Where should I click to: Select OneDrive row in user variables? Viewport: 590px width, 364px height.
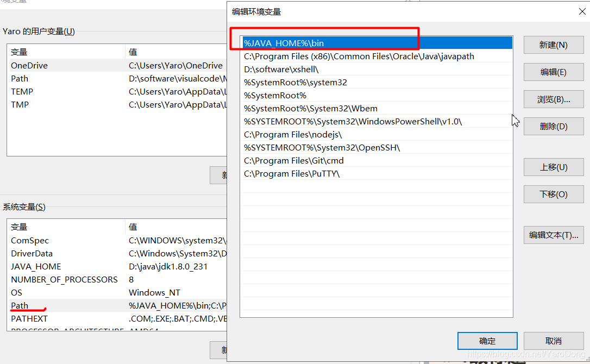118,65
